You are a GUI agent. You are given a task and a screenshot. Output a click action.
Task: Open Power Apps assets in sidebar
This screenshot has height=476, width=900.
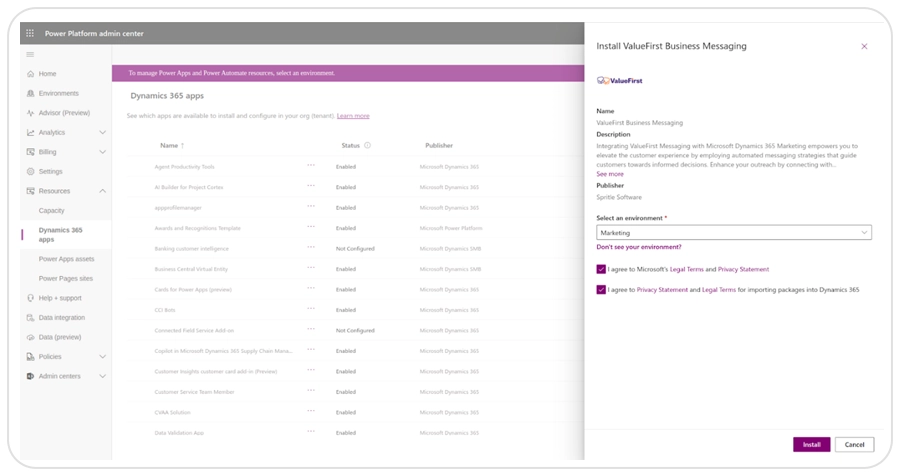pyautogui.click(x=67, y=259)
